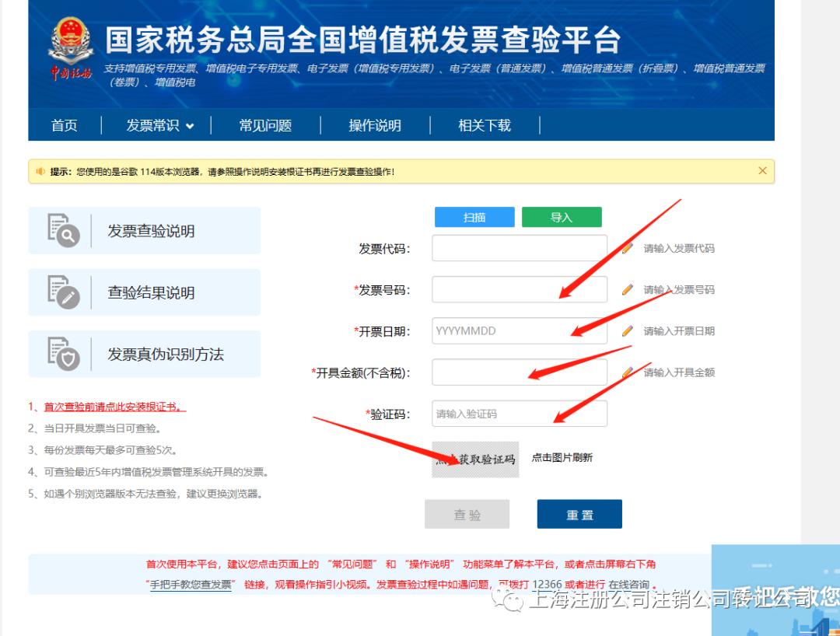Click the edit pencil icon next to 开票日期
840x636 pixels.
point(627,330)
